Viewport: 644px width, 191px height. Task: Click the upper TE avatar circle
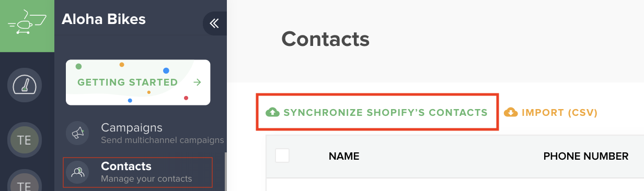click(25, 140)
